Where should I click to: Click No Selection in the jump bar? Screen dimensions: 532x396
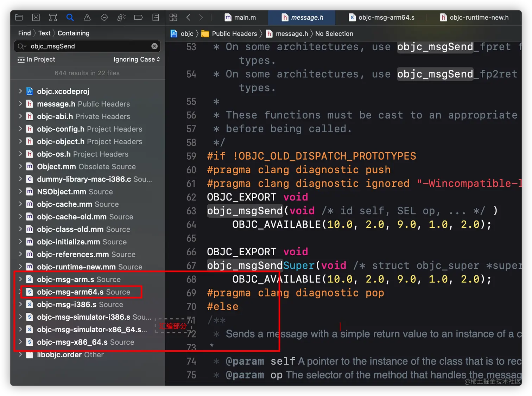[x=334, y=33]
